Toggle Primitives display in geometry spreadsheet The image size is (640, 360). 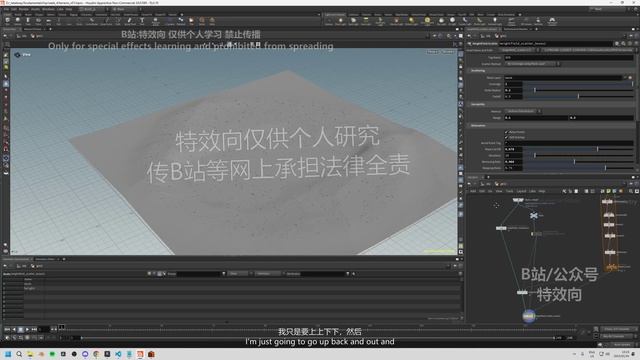tap(159, 273)
